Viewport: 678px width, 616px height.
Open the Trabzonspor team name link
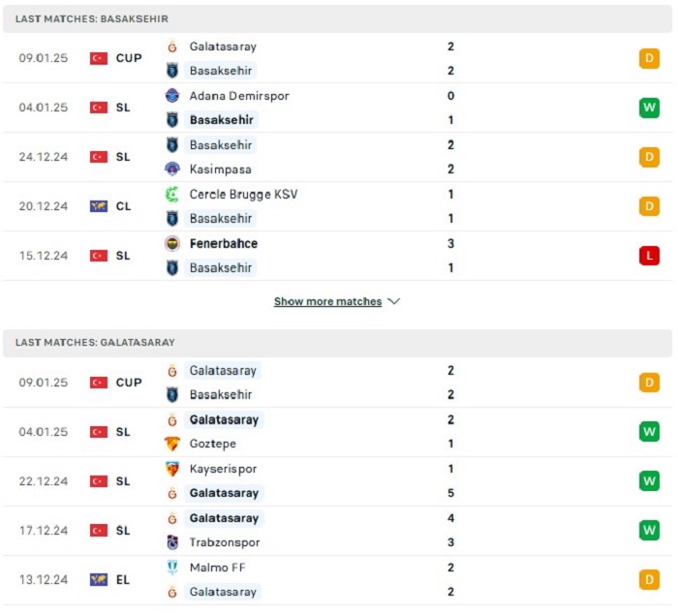225,542
